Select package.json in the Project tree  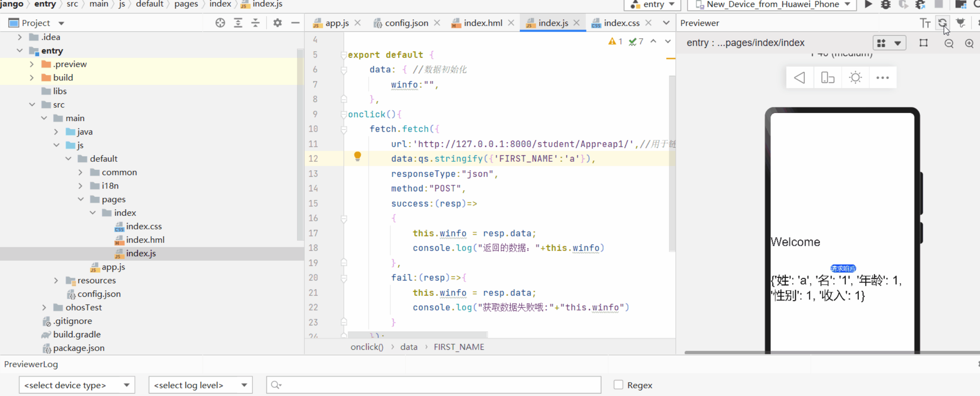click(x=79, y=348)
